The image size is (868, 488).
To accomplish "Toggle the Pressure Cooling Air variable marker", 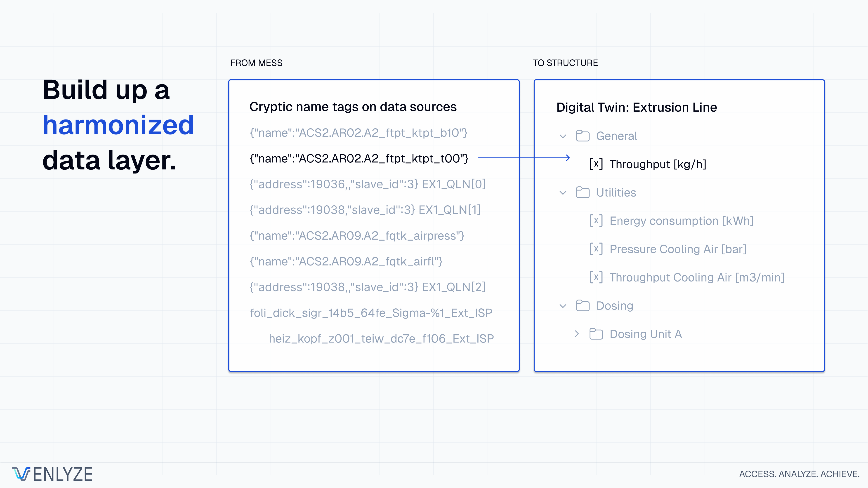I will [596, 249].
